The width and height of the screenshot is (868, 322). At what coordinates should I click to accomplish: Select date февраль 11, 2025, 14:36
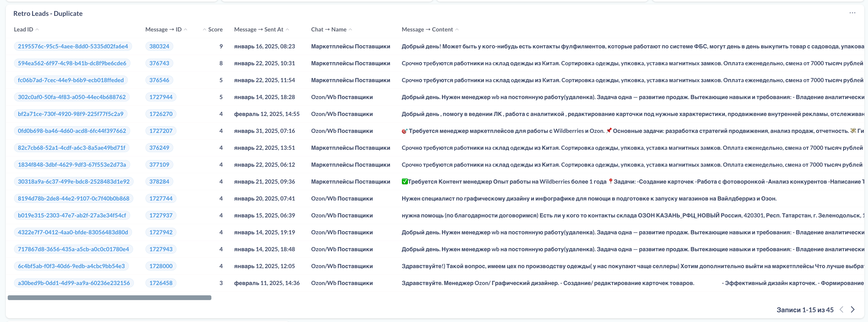[x=267, y=283]
